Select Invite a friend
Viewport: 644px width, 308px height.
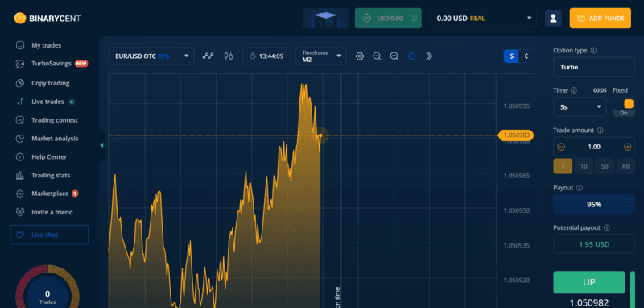52,212
